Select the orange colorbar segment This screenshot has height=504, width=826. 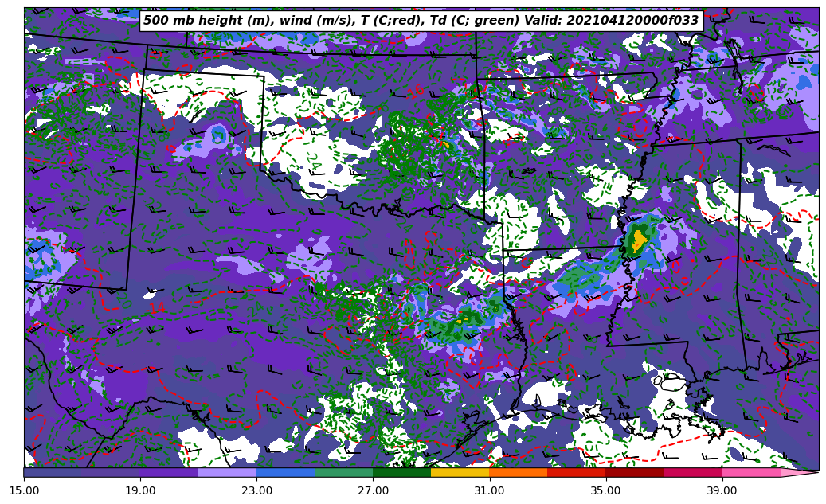click(x=518, y=472)
